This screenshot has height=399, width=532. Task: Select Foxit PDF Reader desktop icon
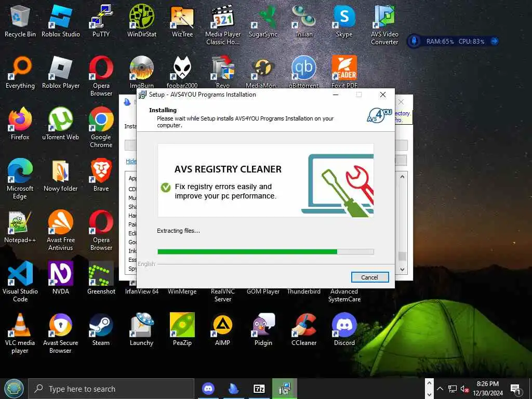click(344, 72)
